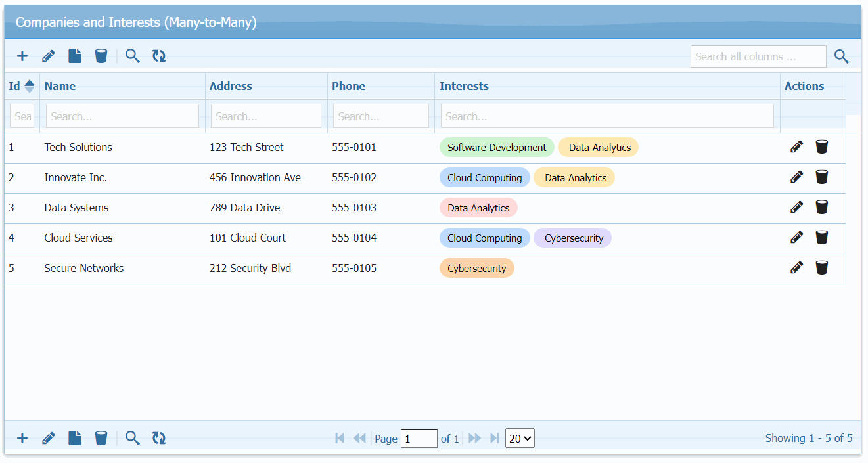Click the copy record icon in the toolbar
This screenshot has height=463, width=868.
click(74, 56)
